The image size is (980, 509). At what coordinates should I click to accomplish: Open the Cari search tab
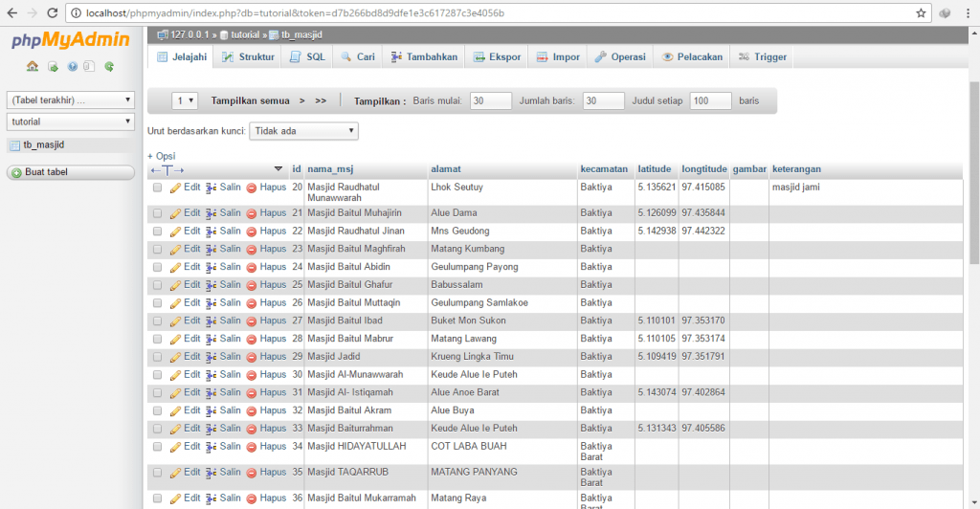tap(358, 56)
